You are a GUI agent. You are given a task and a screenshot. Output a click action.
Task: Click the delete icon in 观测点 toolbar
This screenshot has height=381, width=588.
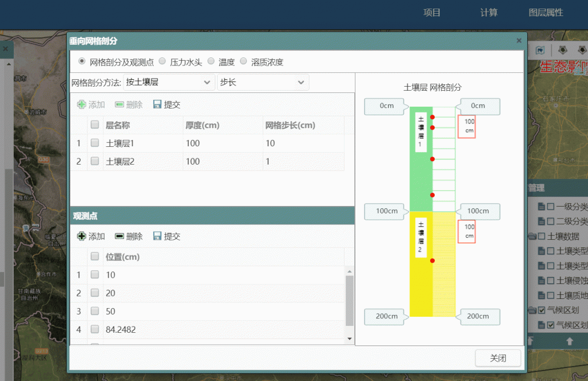pos(119,236)
